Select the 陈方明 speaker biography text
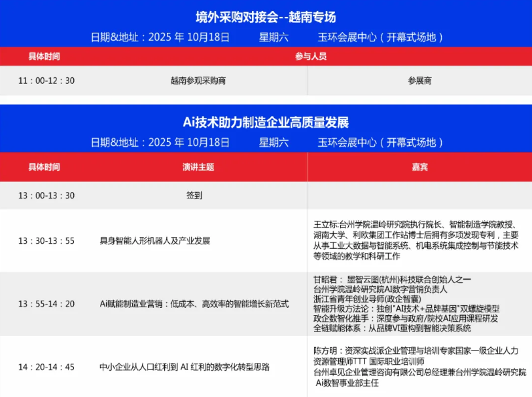This screenshot has width=532, height=397. pos(419,366)
